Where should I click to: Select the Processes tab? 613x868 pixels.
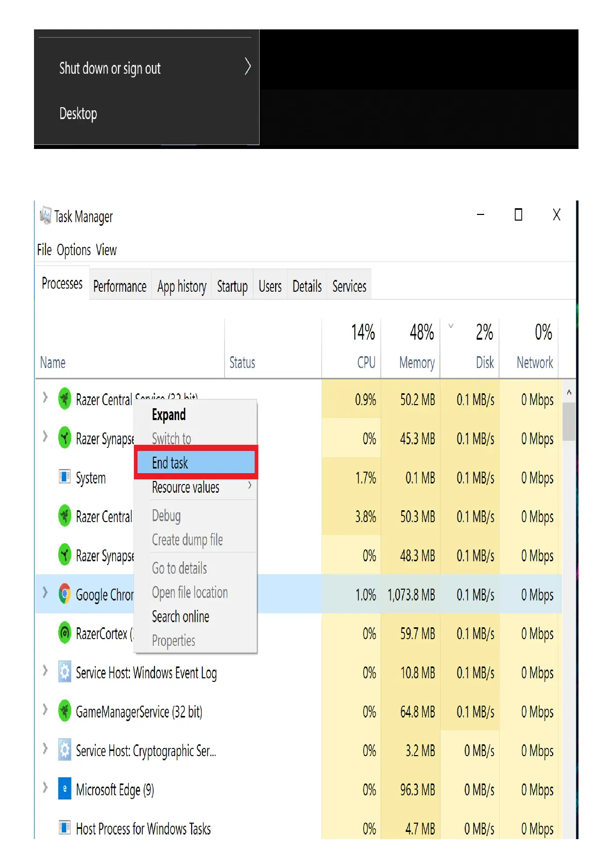(62, 283)
